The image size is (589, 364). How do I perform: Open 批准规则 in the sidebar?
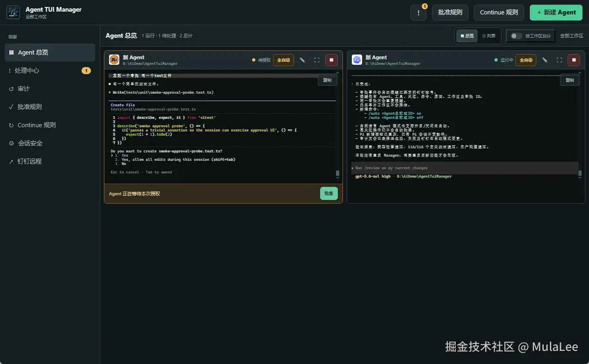[50, 107]
